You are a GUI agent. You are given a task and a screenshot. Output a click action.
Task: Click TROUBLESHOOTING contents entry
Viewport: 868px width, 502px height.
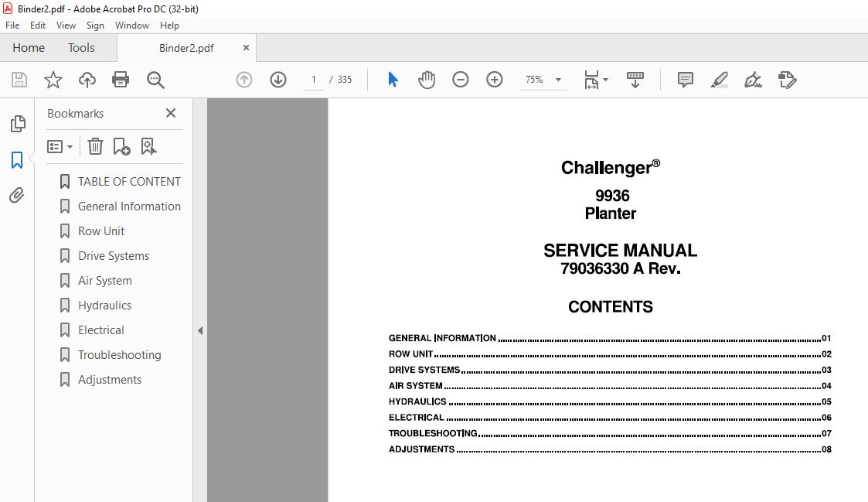coord(610,433)
